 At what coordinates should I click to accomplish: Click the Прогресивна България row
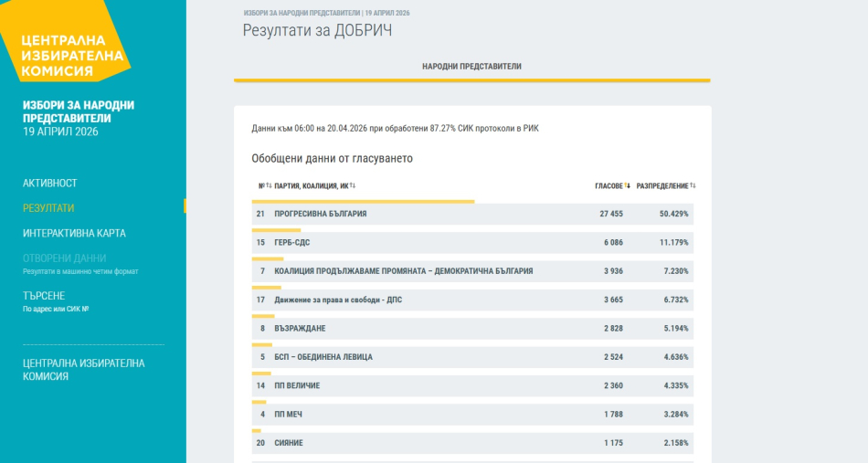472,214
